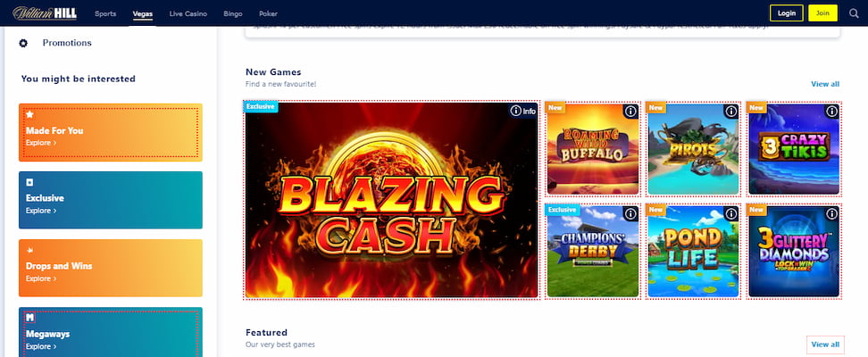Go to the Live Casino tab
Image resolution: width=868 pixels, height=357 pixels.
pyautogui.click(x=188, y=14)
